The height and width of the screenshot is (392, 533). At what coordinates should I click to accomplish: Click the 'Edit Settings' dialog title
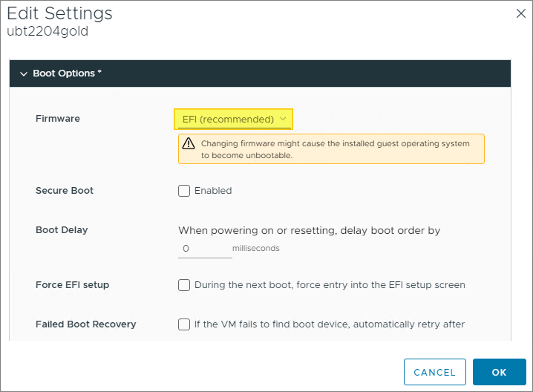[59, 13]
